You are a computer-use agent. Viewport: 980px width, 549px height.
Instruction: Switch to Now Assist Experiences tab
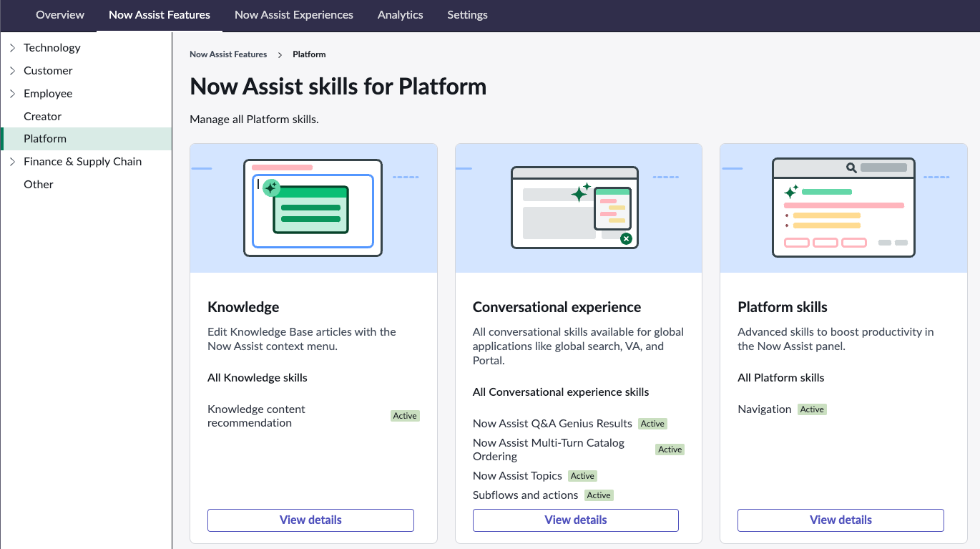[294, 15]
